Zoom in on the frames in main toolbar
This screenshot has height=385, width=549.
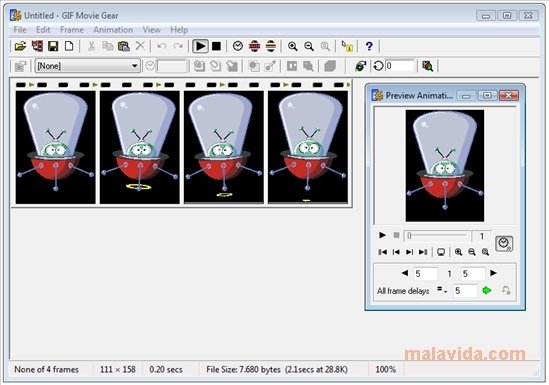(292, 46)
